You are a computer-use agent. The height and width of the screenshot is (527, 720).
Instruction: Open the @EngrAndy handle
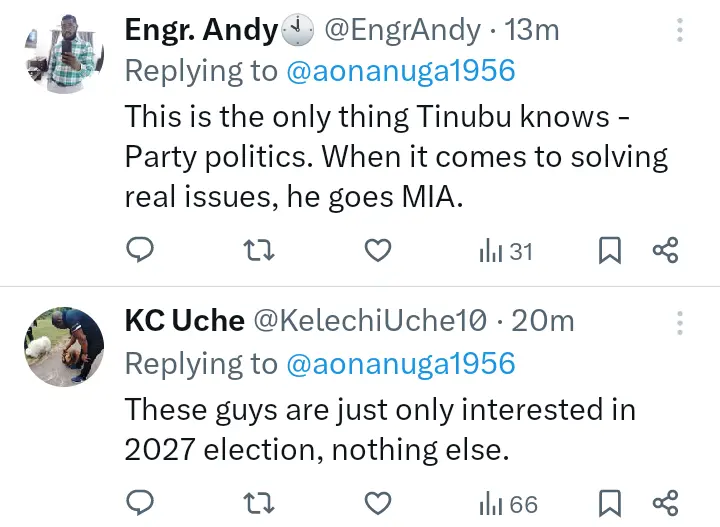[403, 31]
